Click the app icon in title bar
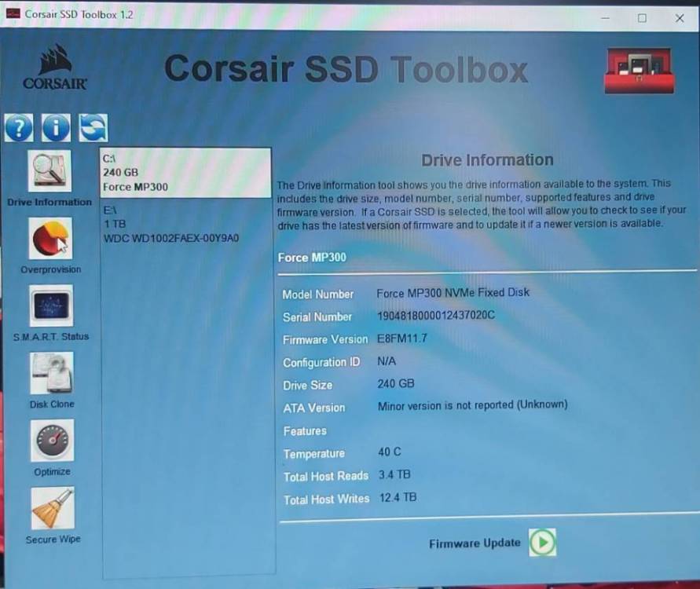Screen dimensions: 700x589 point(13,14)
